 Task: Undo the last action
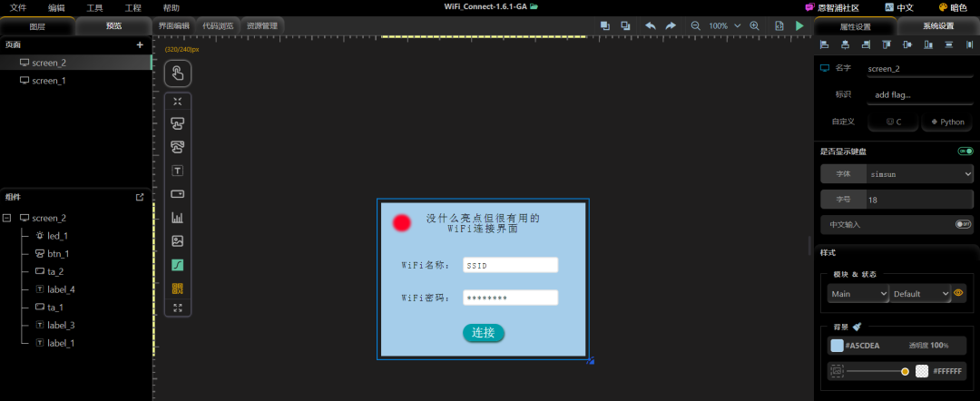(651, 25)
